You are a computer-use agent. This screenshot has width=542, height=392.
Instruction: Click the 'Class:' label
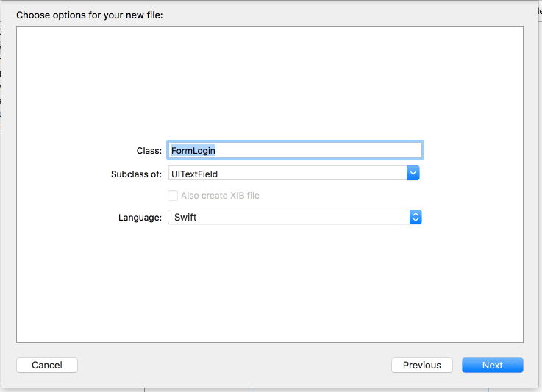pyautogui.click(x=149, y=151)
